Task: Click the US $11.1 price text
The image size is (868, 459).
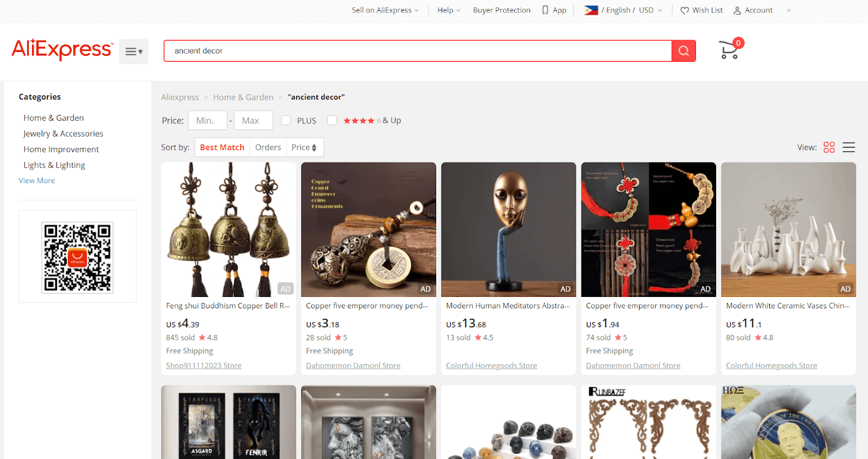Action: (744, 324)
